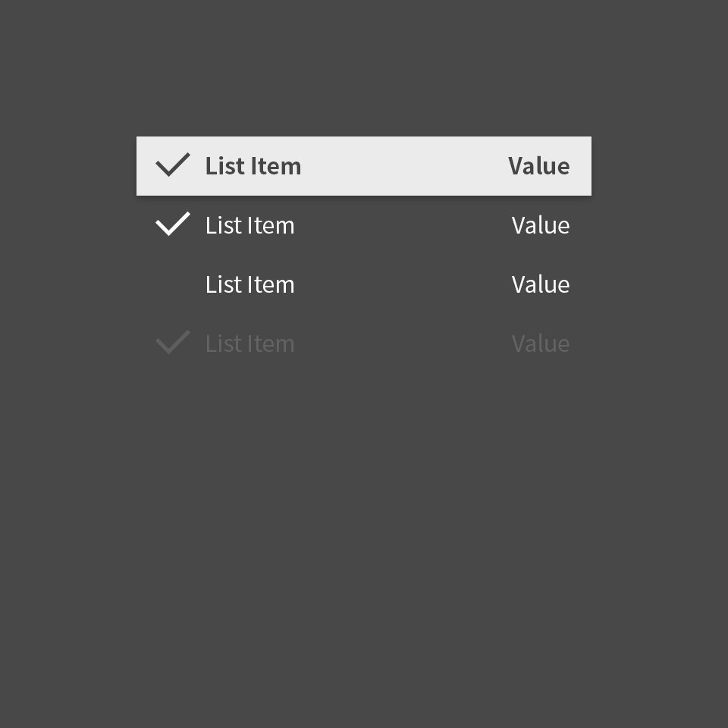This screenshot has height=728, width=728.
Task: Click the highlighted row's blank space between label and value
Action: 404,166
